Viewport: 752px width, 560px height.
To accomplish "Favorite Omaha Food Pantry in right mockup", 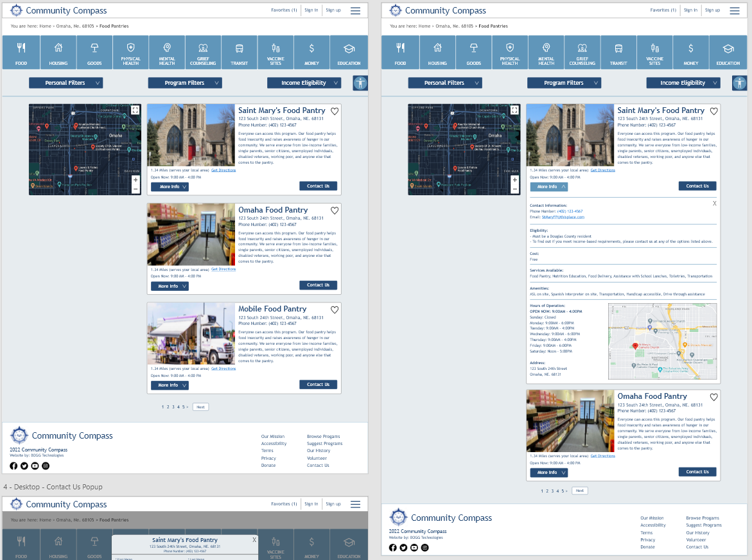I will [714, 397].
